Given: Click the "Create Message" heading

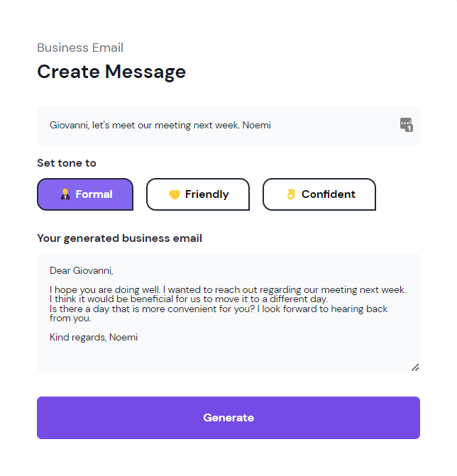Looking at the screenshot, I should coord(111,72).
